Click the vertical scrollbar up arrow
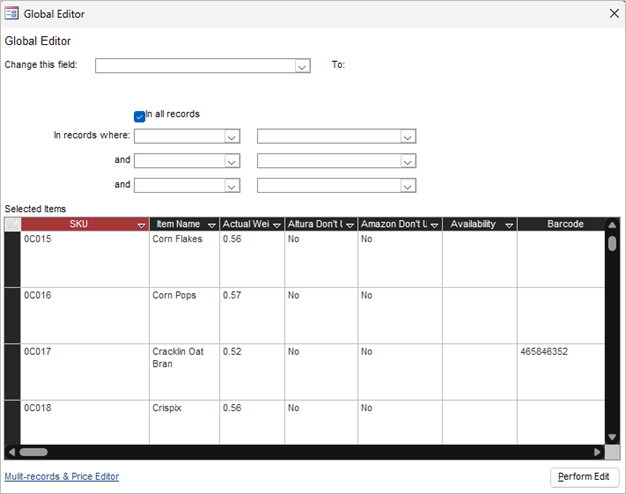The height and width of the screenshot is (494, 626). click(x=612, y=225)
